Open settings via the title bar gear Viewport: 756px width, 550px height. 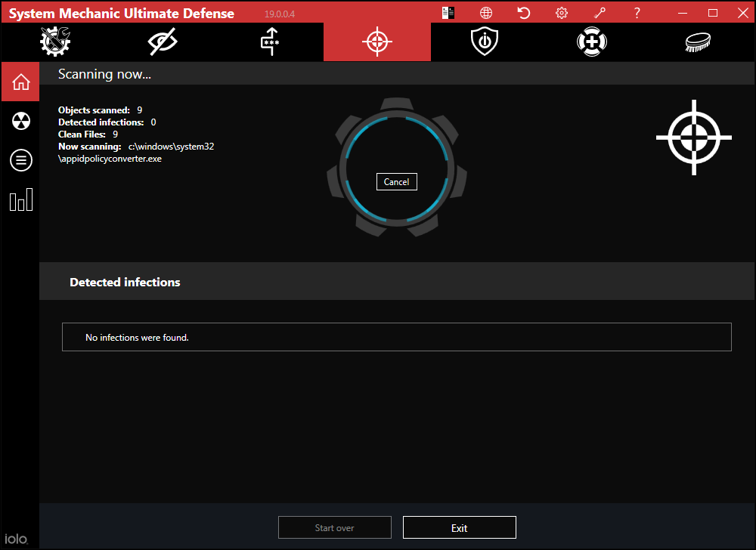(x=561, y=13)
